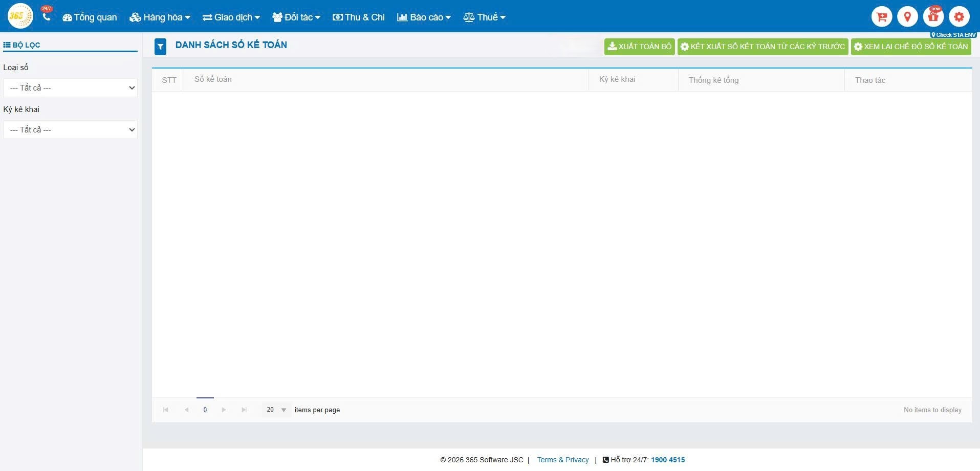
Task: Open the Thuế menu
Action: point(484,17)
